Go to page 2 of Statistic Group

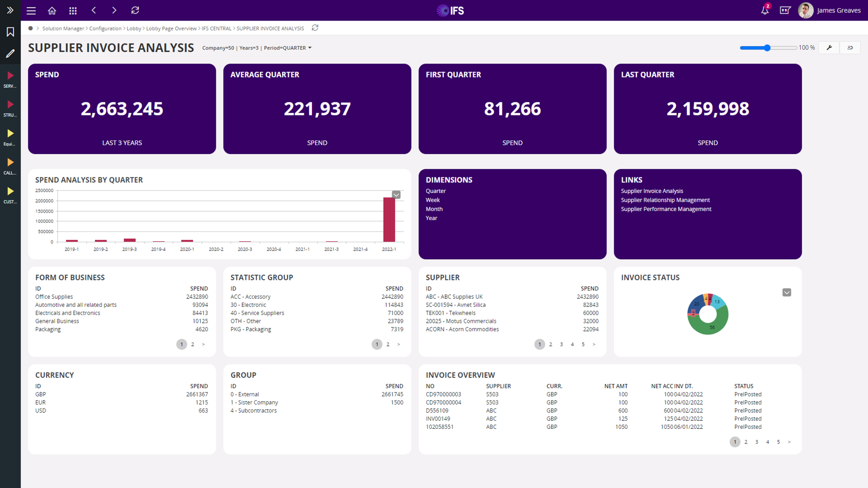click(388, 344)
